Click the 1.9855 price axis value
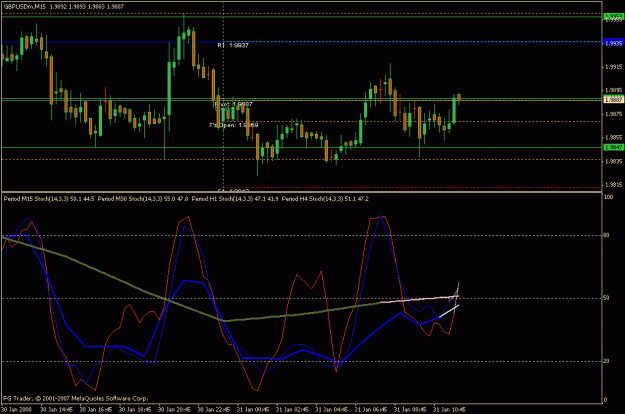The image size is (625, 414). [x=614, y=137]
